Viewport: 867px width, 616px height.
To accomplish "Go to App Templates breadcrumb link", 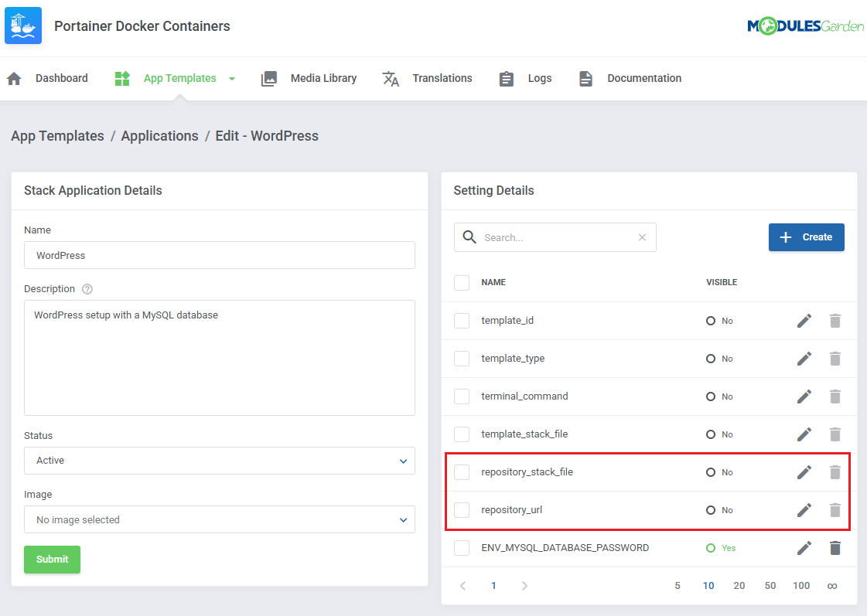I will pos(57,136).
